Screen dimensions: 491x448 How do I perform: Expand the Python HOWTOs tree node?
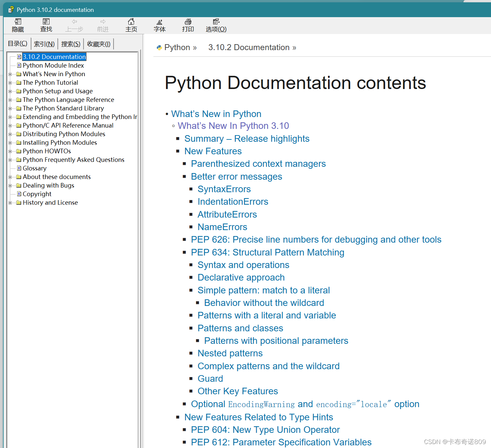pos(10,151)
